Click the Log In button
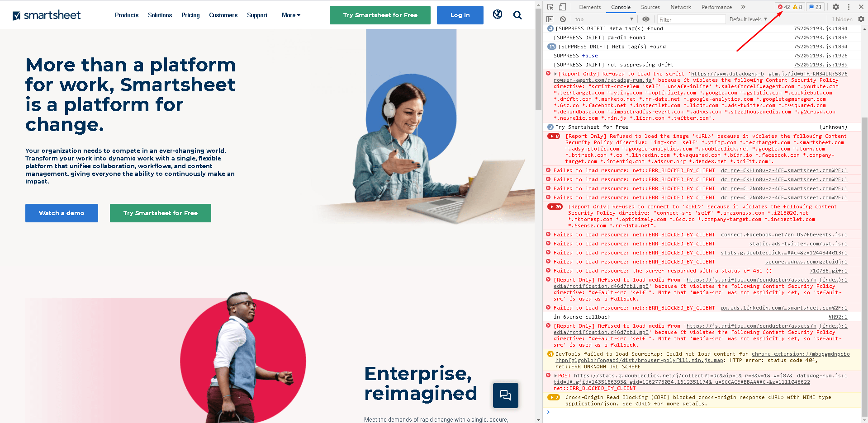The width and height of the screenshot is (868, 423). point(460,15)
